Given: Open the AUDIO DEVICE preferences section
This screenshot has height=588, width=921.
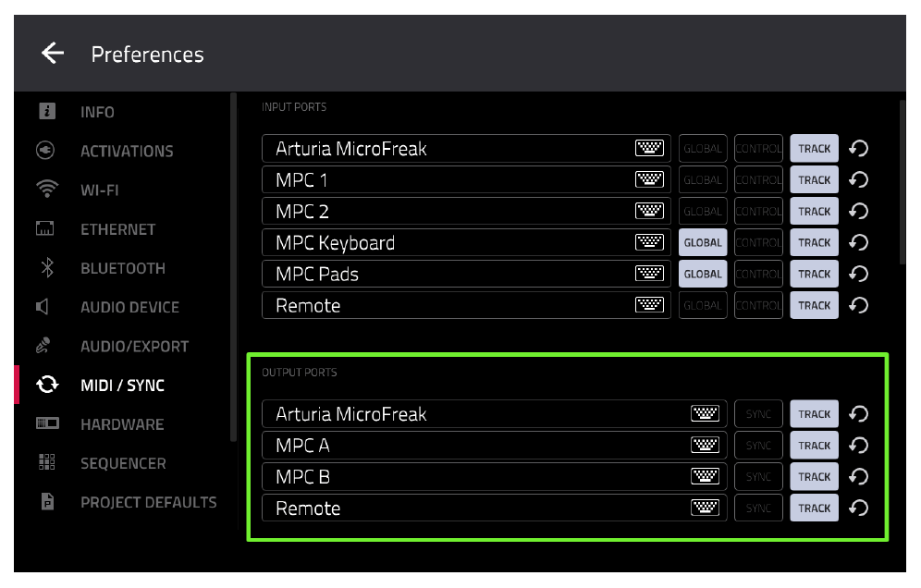Looking at the screenshot, I should coord(107,307).
